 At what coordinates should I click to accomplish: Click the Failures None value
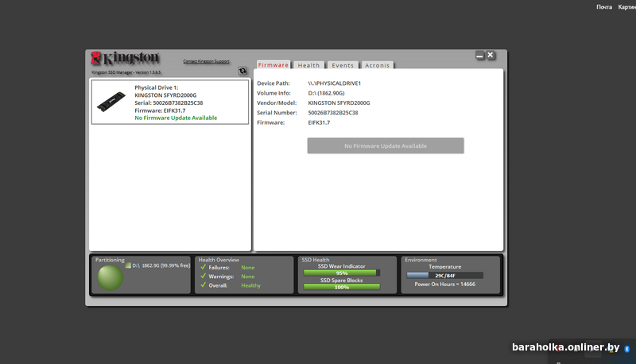click(x=248, y=268)
